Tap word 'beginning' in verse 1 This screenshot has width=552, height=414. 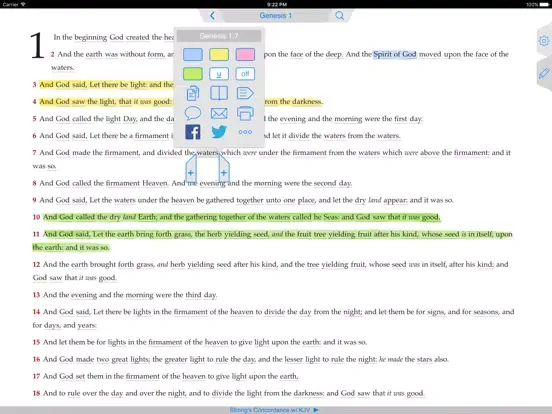point(90,37)
